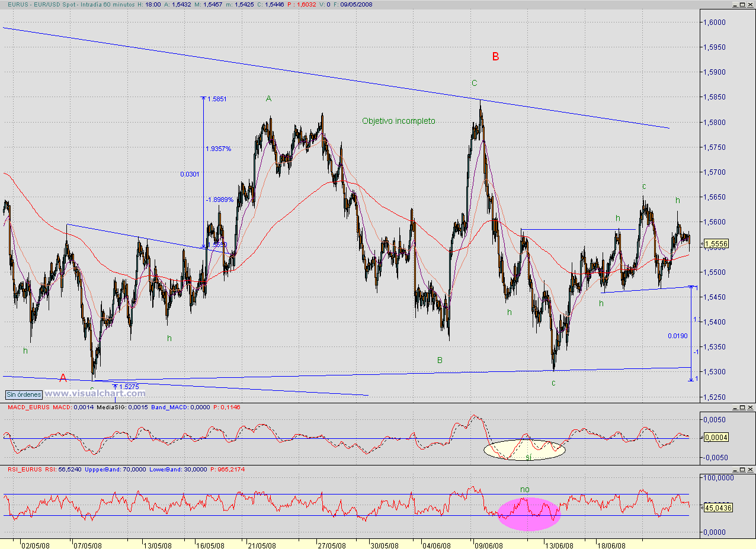Minimize the main price chart pane
The image size is (756, 549).
coord(735,4)
